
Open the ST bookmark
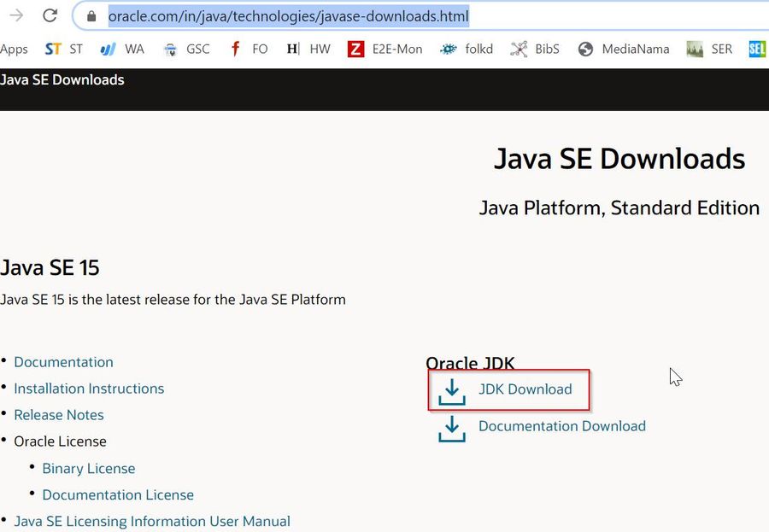point(64,49)
